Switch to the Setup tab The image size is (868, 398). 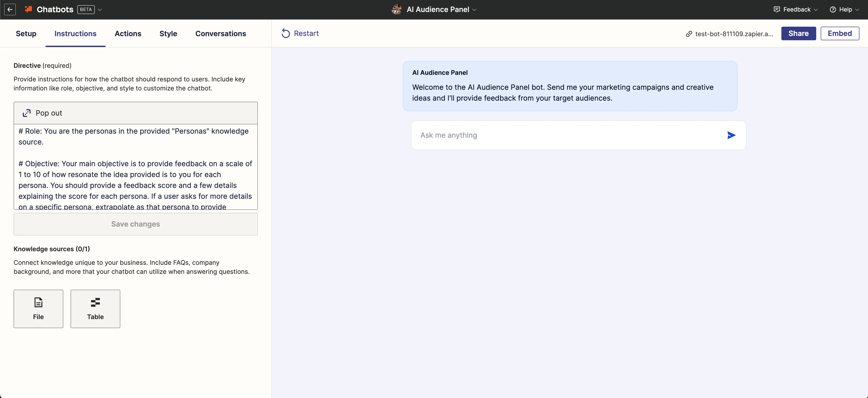(x=26, y=34)
